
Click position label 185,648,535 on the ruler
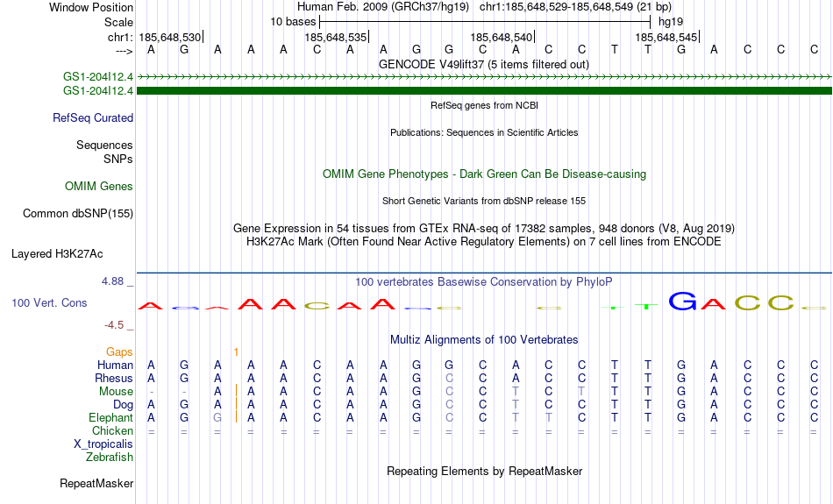point(336,37)
